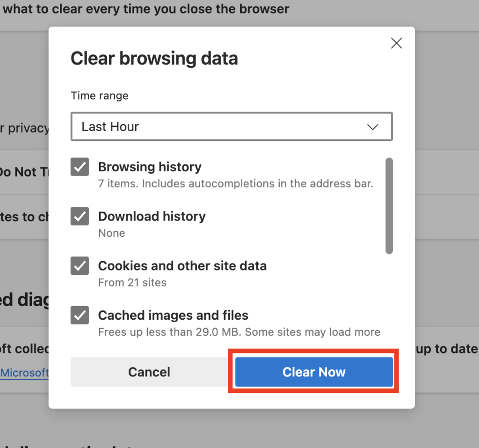Click the Cached images and files label
479x448 pixels.
point(173,315)
